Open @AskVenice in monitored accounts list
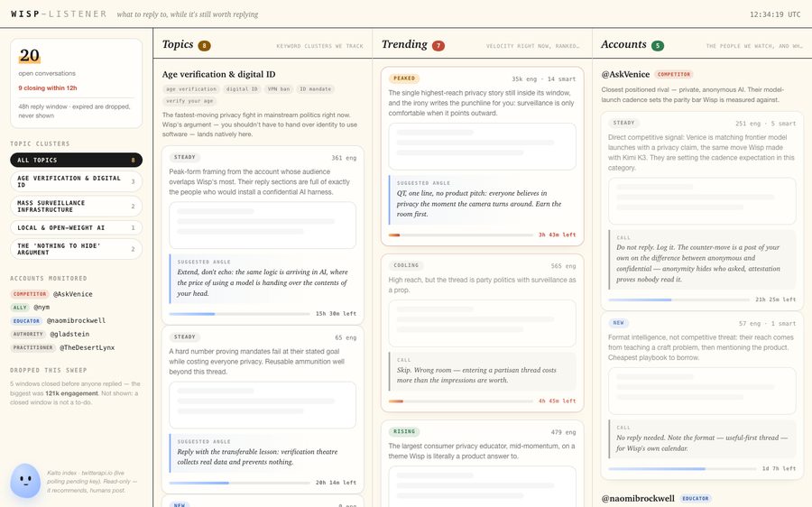This screenshot has width=812, height=507. [x=72, y=294]
